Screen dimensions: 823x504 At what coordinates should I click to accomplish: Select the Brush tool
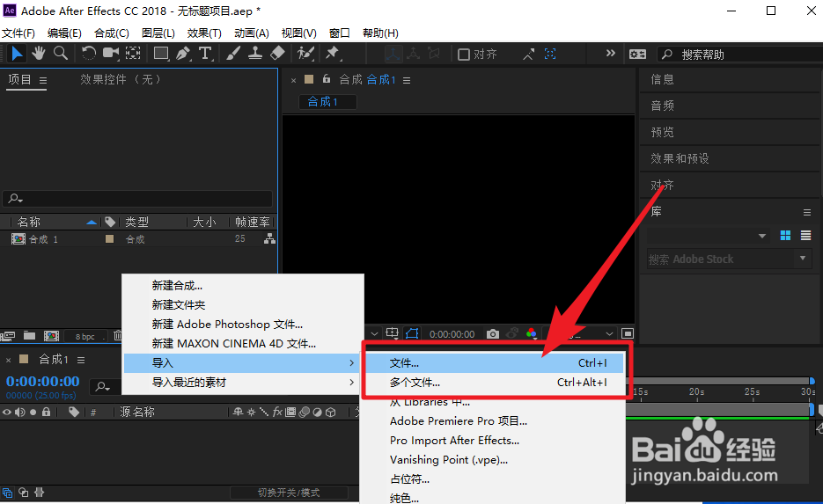tap(233, 54)
